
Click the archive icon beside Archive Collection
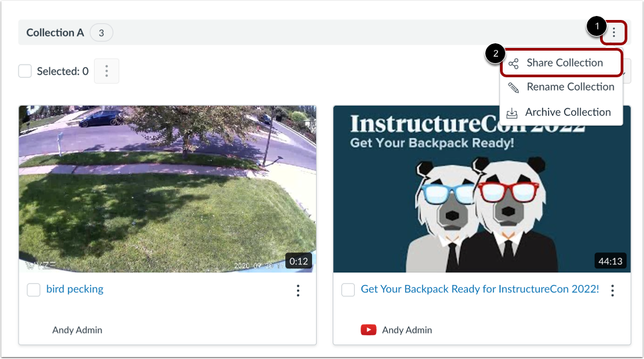[512, 113]
